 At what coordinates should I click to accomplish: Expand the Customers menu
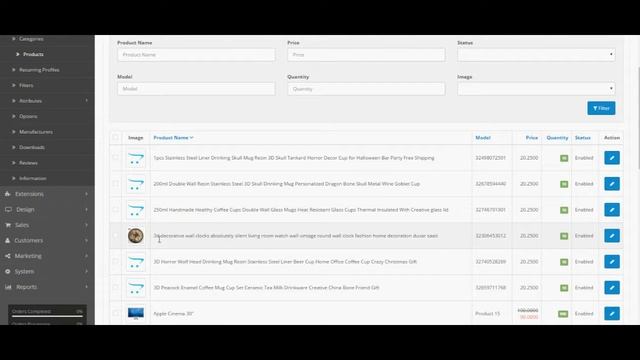[x=47, y=240]
